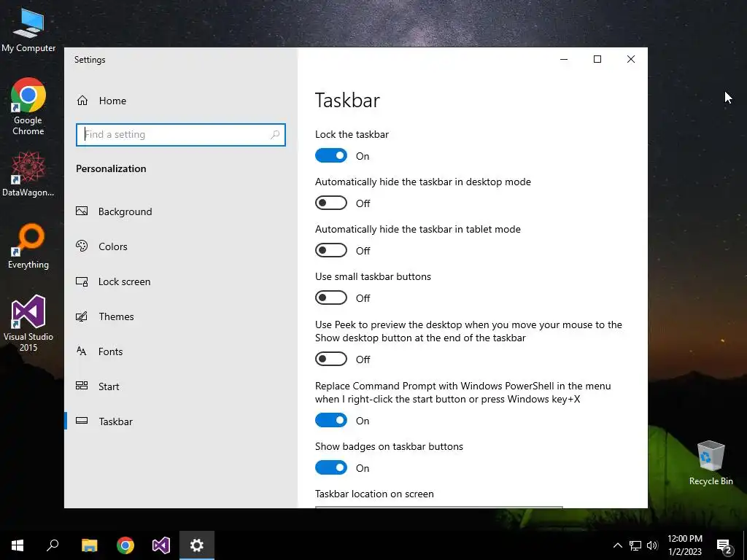This screenshot has width=747, height=560.
Task: Toggle auto-hide taskbar in desktop mode
Action: click(331, 203)
